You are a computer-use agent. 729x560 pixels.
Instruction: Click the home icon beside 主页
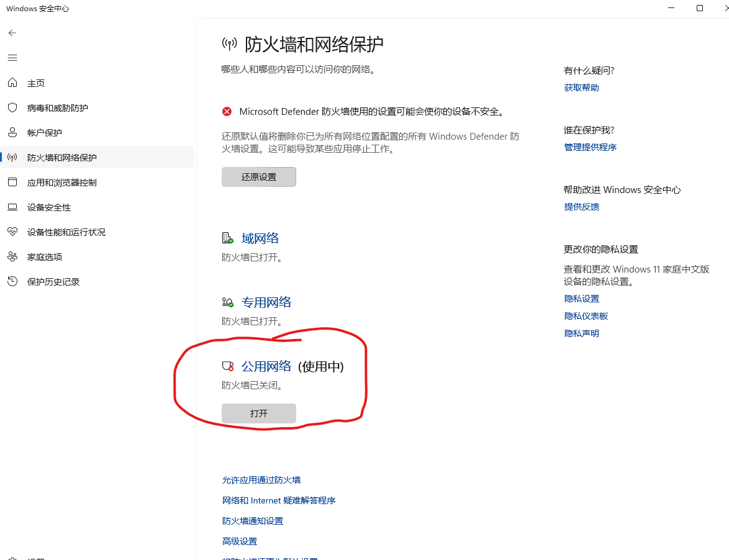click(12, 83)
